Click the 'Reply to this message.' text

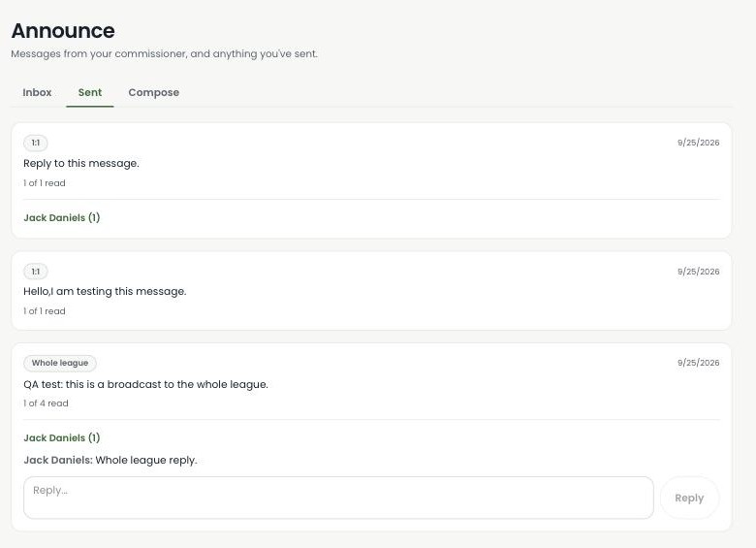tap(81, 163)
